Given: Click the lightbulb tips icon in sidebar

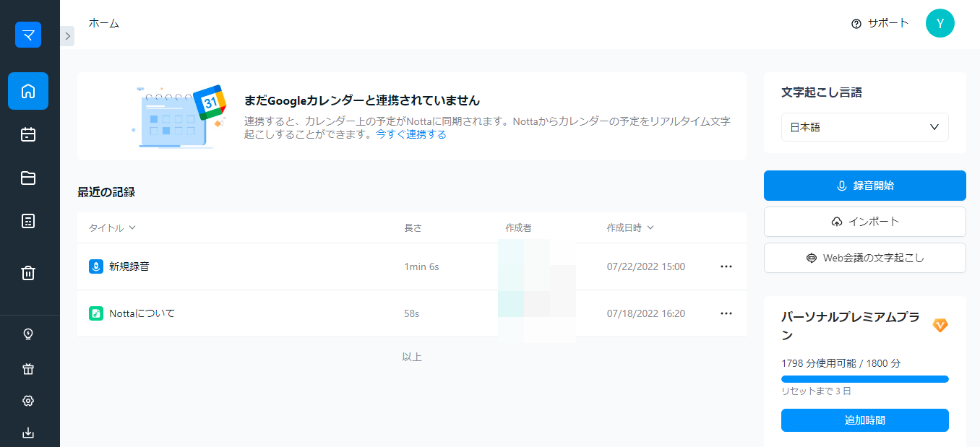Looking at the screenshot, I should [x=28, y=334].
